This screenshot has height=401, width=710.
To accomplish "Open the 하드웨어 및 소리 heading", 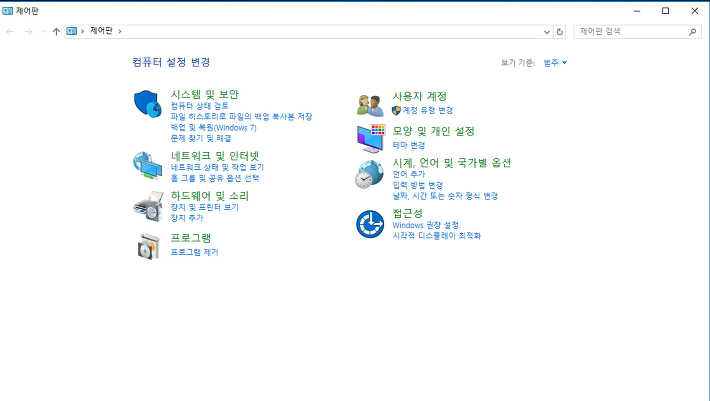I will [210, 196].
